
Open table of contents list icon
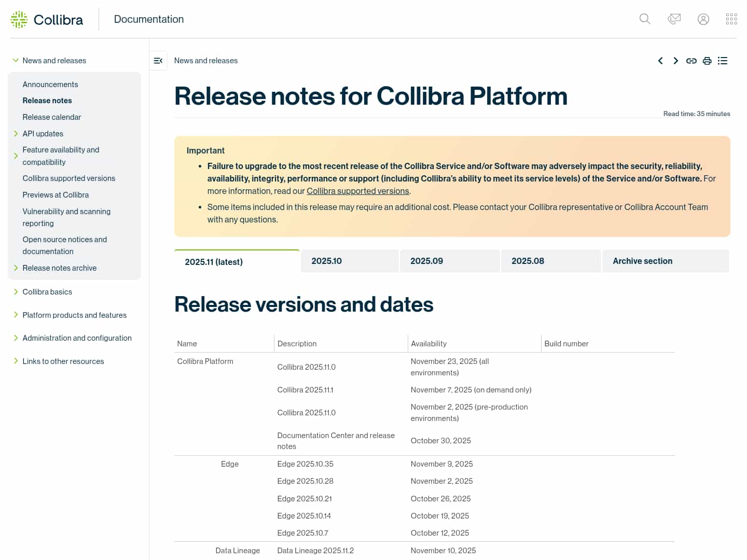723,61
